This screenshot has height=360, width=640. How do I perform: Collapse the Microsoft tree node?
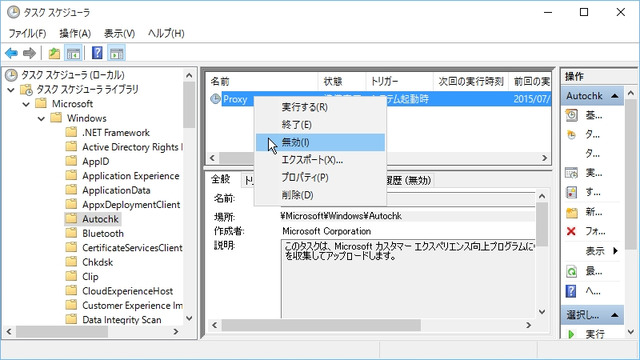[26, 104]
